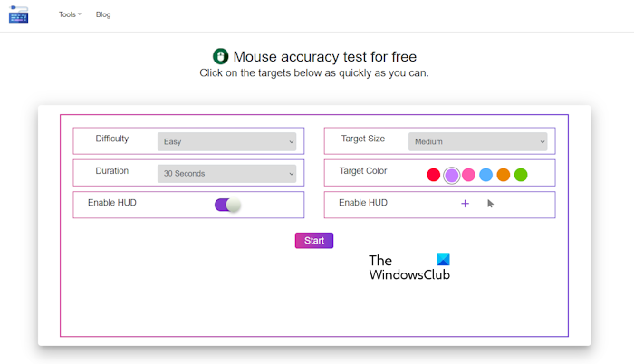Expand the Target Size dropdown

click(x=478, y=141)
